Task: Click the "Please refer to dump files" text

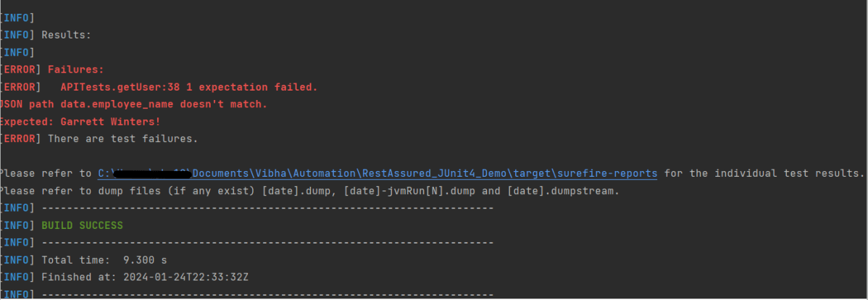Action: tap(72, 191)
